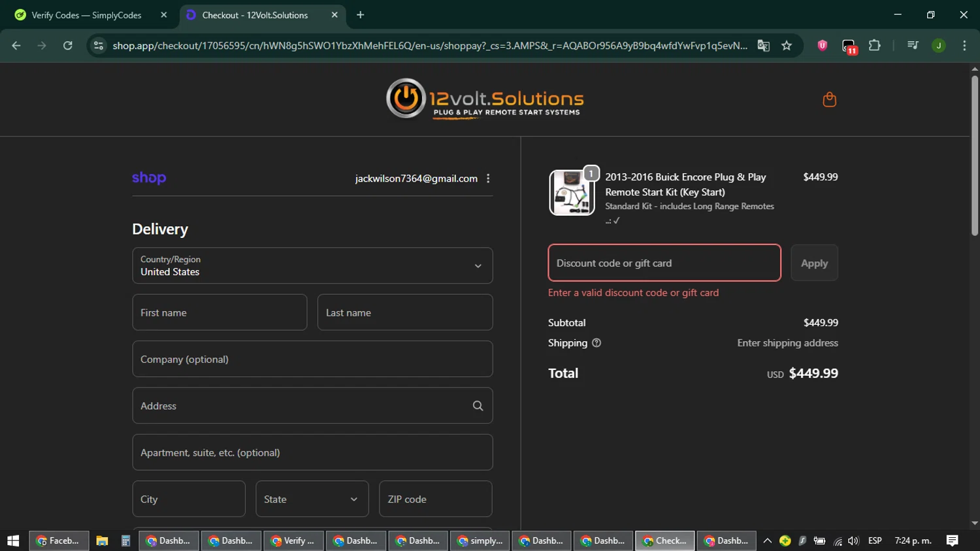980x551 pixels.
Task: Open the network Wi-Fi tray icon
Action: (x=837, y=541)
